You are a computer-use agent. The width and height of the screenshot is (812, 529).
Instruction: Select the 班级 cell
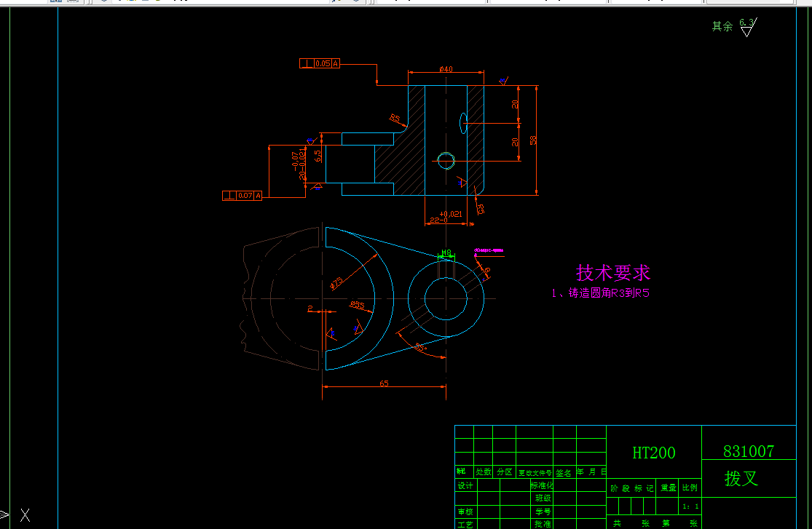[543, 498]
